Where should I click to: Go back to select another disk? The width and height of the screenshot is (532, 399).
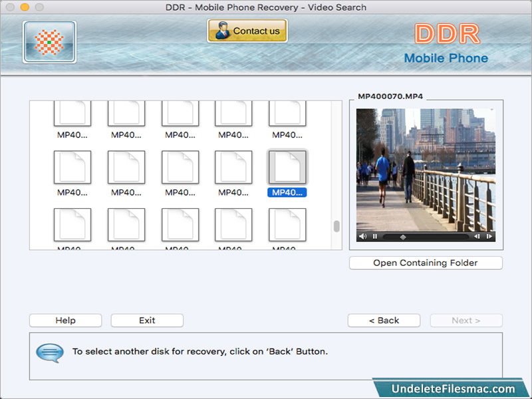click(384, 320)
